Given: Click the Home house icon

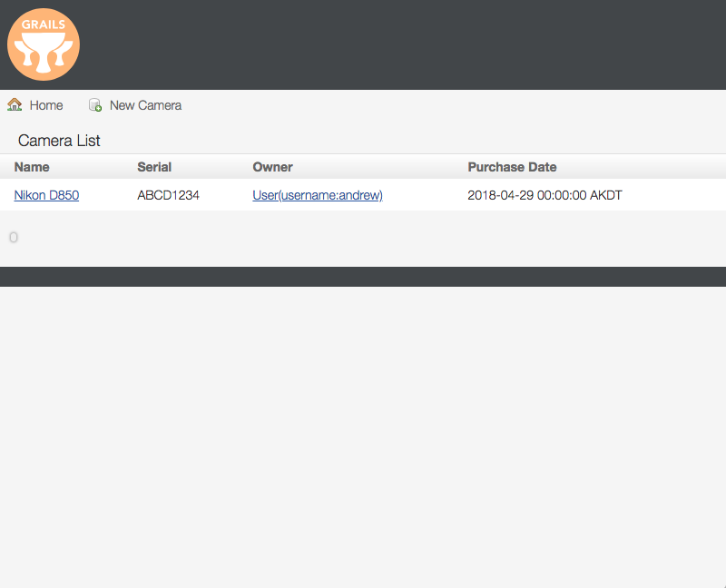Looking at the screenshot, I should (15, 105).
